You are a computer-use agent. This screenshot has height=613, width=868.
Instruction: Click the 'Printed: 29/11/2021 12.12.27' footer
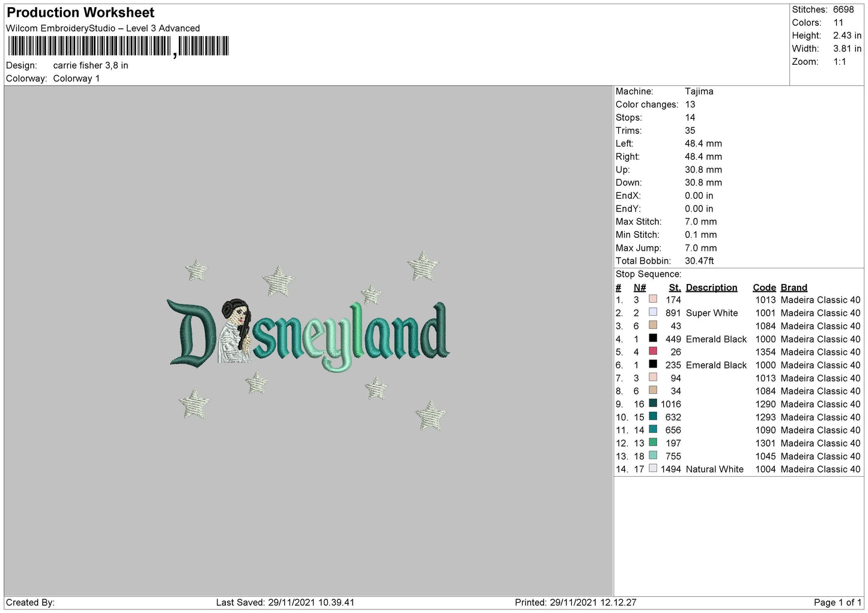click(x=575, y=602)
